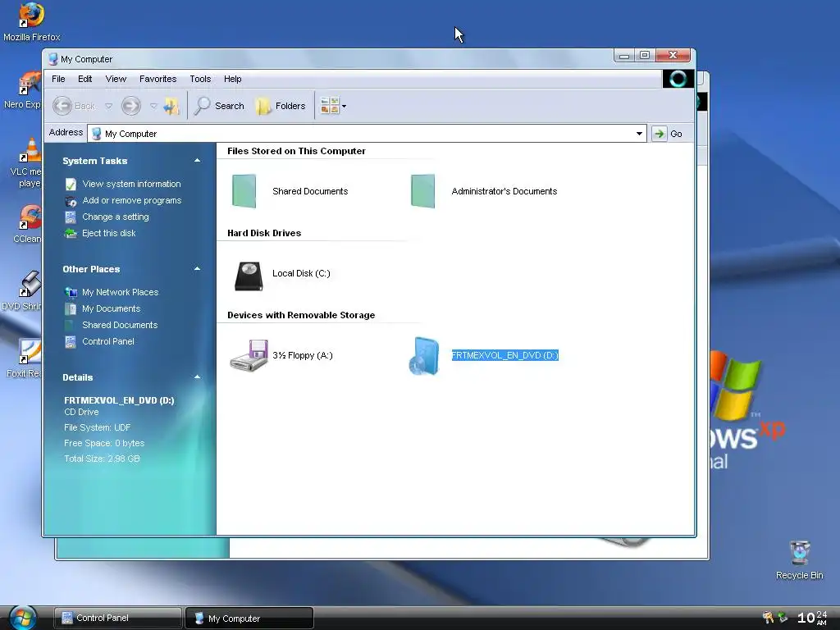Screen dimensions: 840x630
Task: Open the Forward history dropdown arrow
Action: (153, 106)
